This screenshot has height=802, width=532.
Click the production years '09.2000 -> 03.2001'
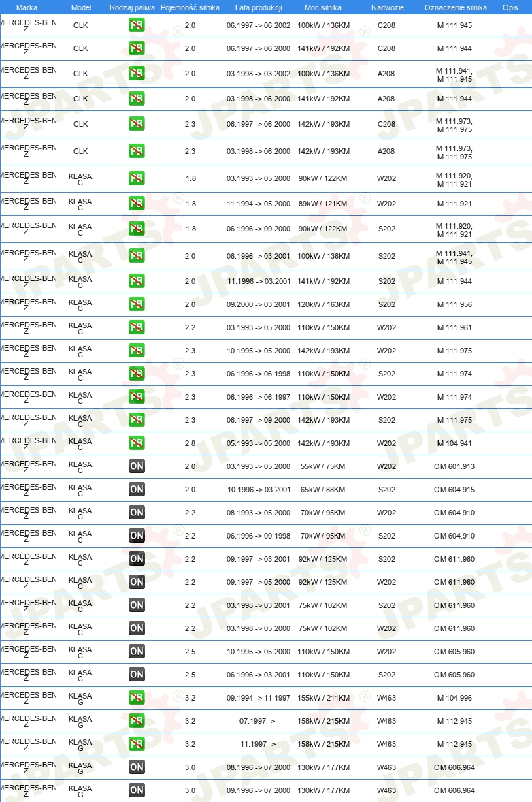(259, 304)
